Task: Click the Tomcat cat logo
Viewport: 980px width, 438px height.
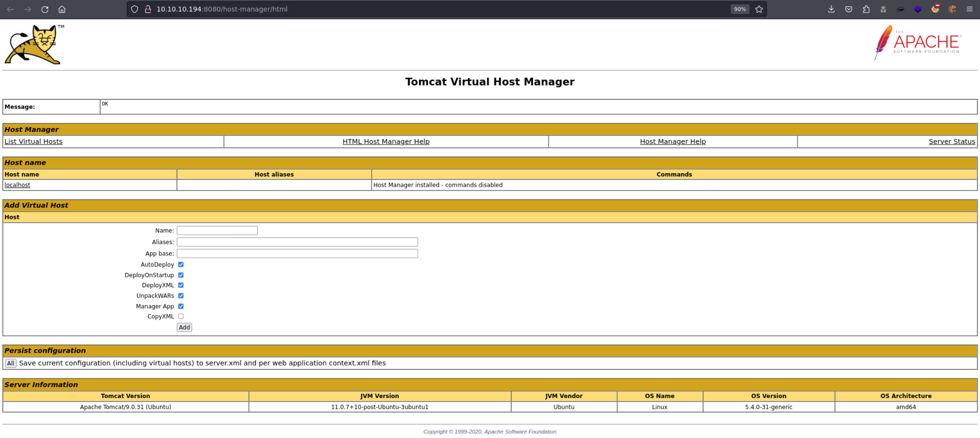Action: point(34,44)
